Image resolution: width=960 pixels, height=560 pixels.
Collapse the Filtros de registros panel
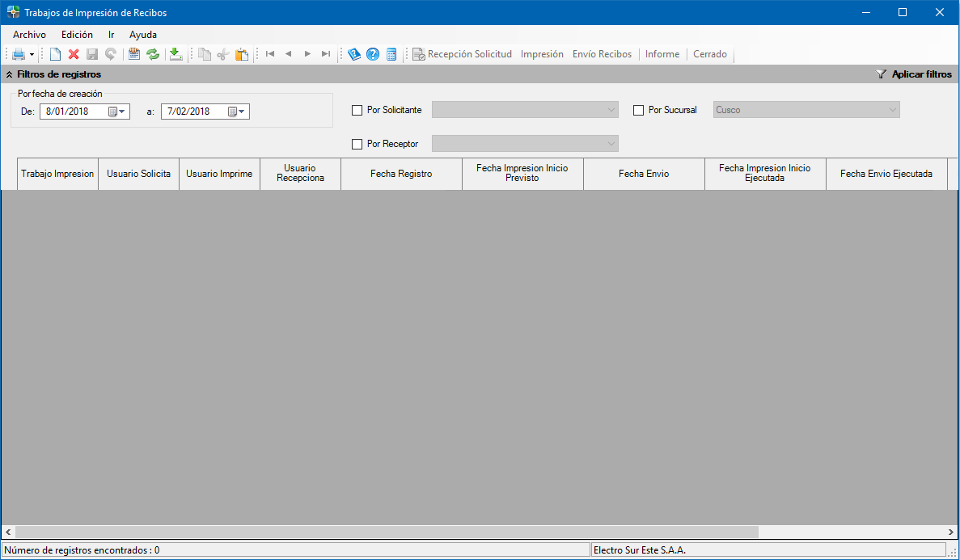(9, 74)
